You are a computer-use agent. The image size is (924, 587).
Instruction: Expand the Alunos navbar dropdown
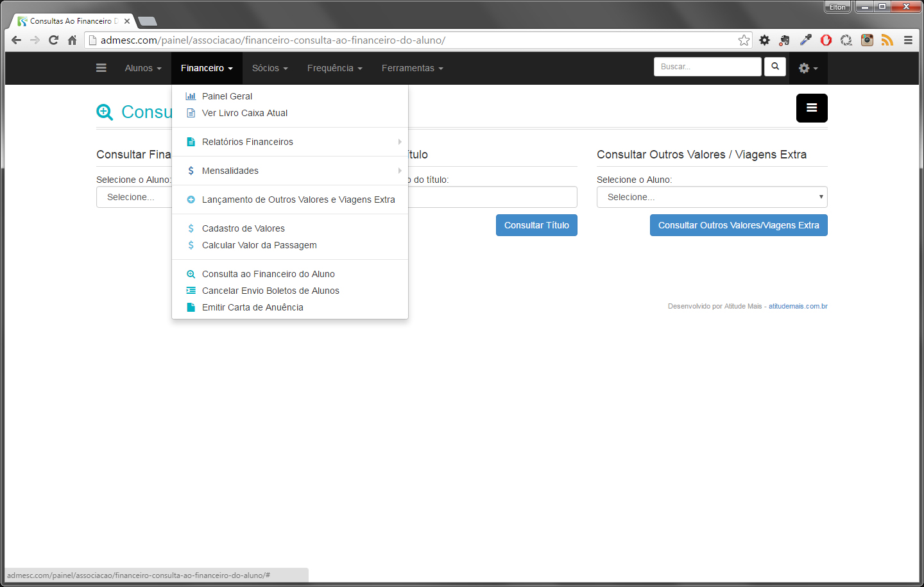click(142, 68)
